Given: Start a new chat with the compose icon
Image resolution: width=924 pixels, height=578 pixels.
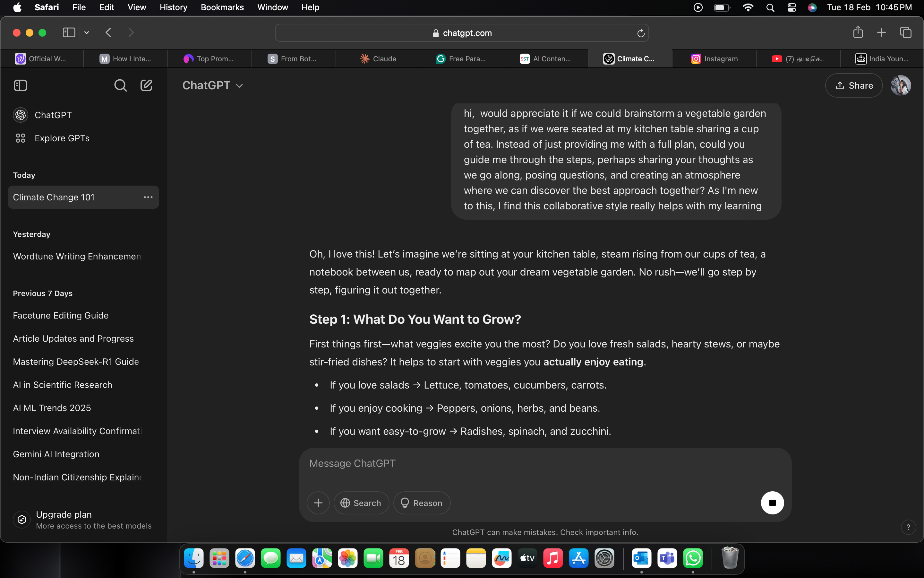Looking at the screenshot, I should (x=146, y=85).
